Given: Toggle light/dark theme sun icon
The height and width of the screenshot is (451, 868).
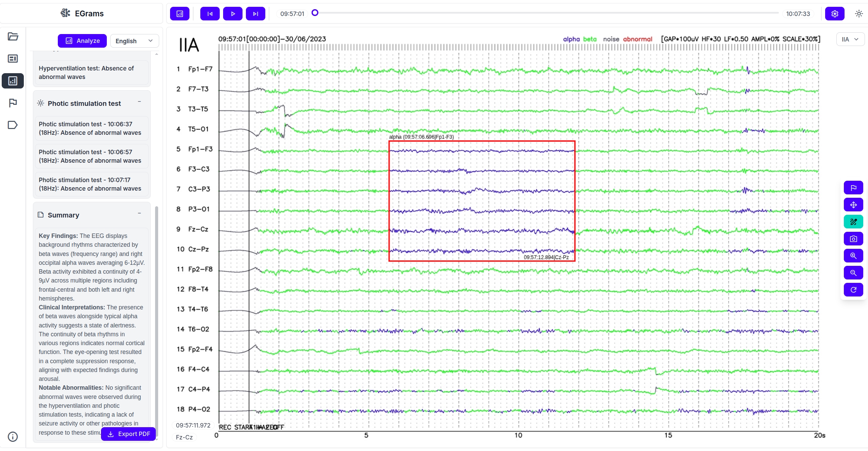Looking at the screenshot, I should 858,14.
